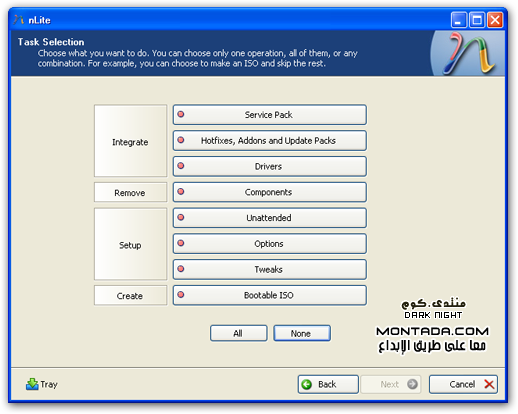Click the nLite title bar icon
This screenshot has width=518, height=414.
pyautogui.click(x=19, y=20)
